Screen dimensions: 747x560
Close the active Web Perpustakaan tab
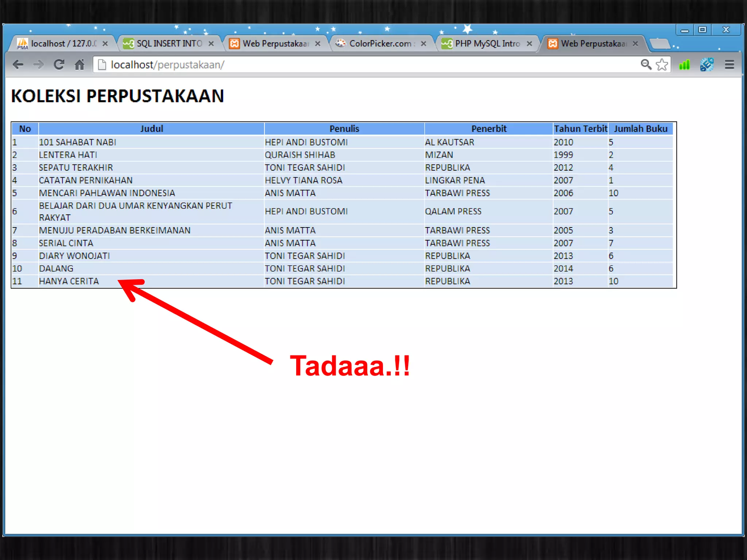click(x=635, y=44)
